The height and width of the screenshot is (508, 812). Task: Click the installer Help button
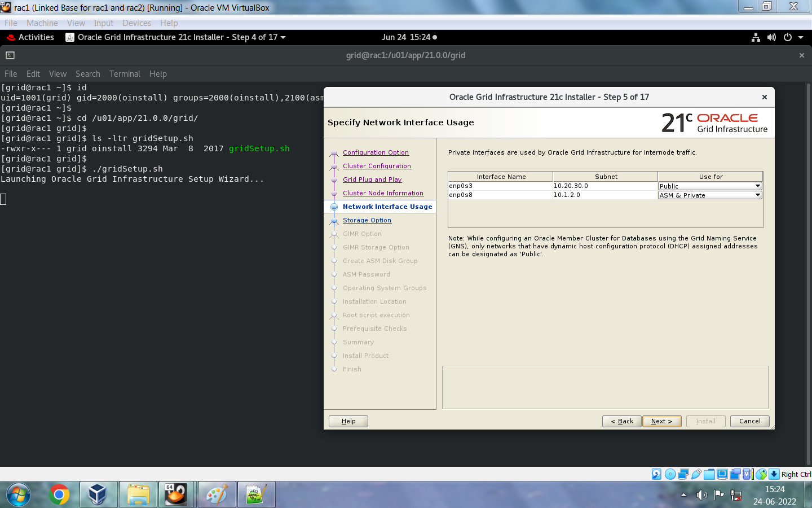tap(348, 421)
